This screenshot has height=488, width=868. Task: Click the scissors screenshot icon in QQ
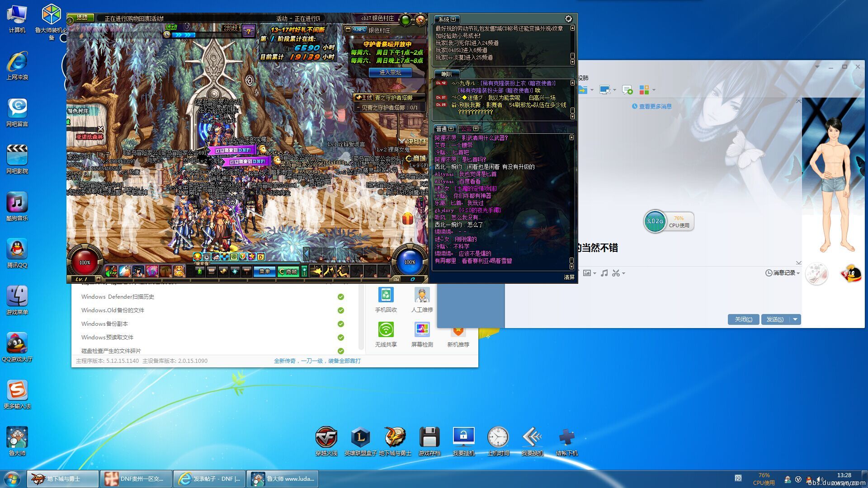(616, 273)
